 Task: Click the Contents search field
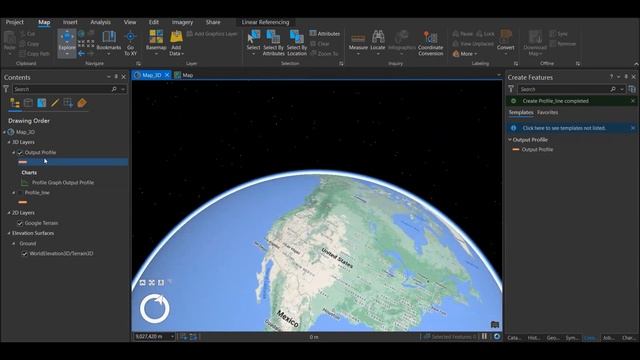[x=62, y=89]
